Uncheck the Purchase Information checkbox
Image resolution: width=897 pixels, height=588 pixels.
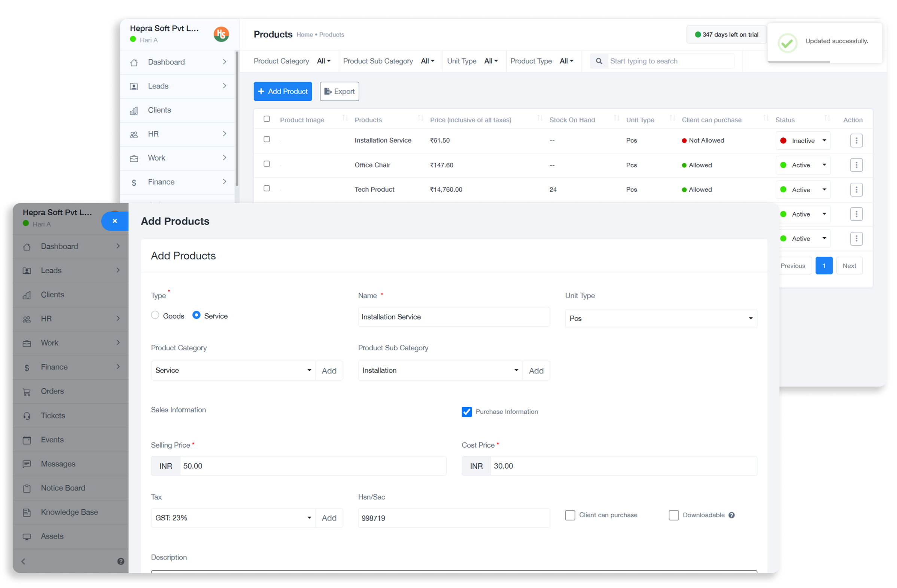click(x=466, y=412)
